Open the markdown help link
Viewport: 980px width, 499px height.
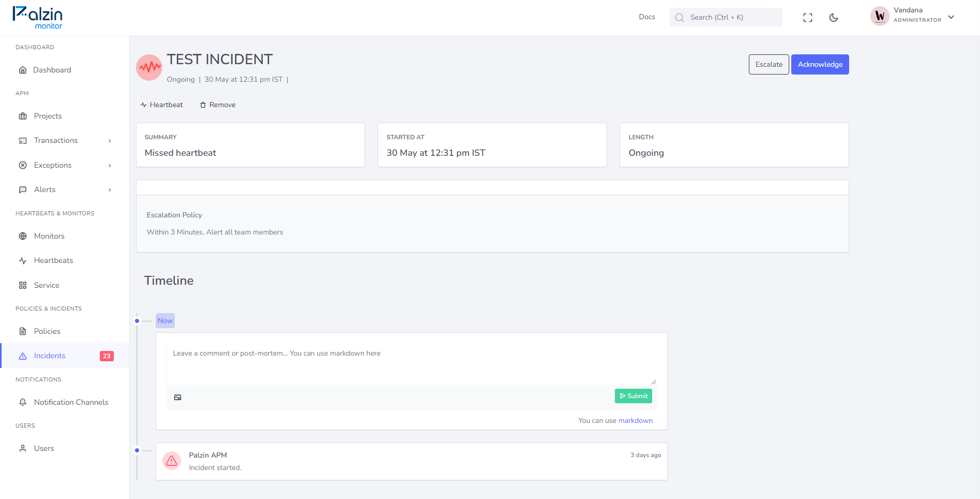pos(635,420)
